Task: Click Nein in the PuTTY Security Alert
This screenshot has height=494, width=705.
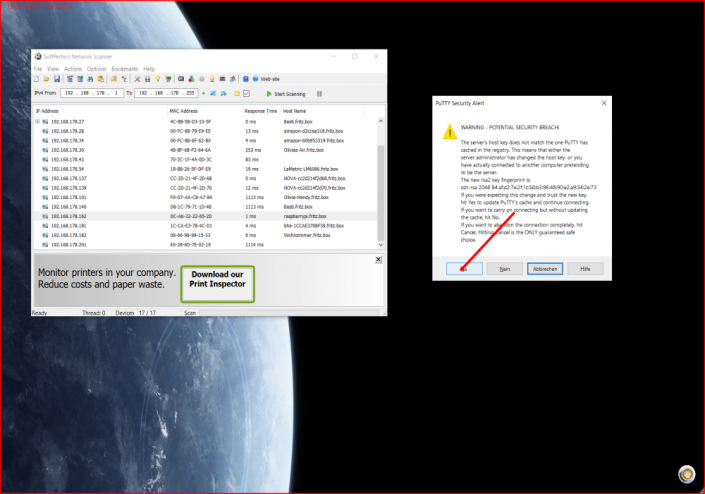Action: click(506, 268)
